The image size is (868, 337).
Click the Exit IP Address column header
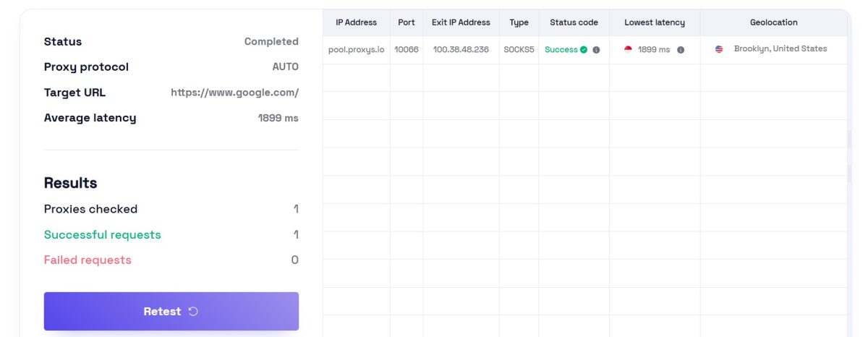[461, 22]
